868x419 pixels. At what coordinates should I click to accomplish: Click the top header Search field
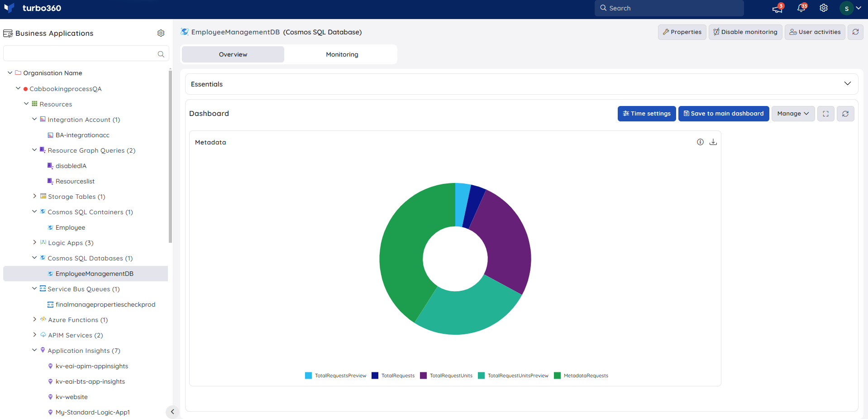point(669,8)
